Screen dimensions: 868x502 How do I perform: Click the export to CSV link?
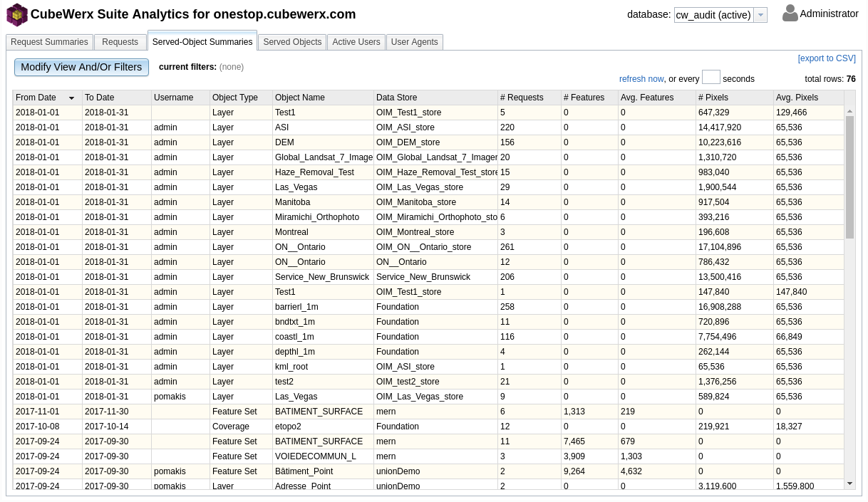pos(827,58)
